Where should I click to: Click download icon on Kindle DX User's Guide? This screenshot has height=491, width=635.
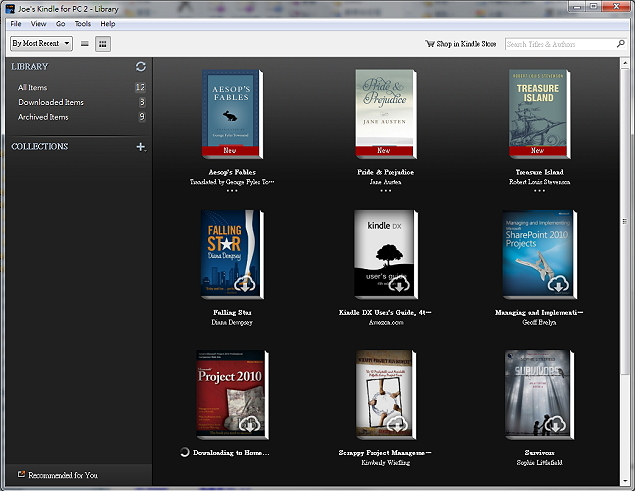[399, 284]
